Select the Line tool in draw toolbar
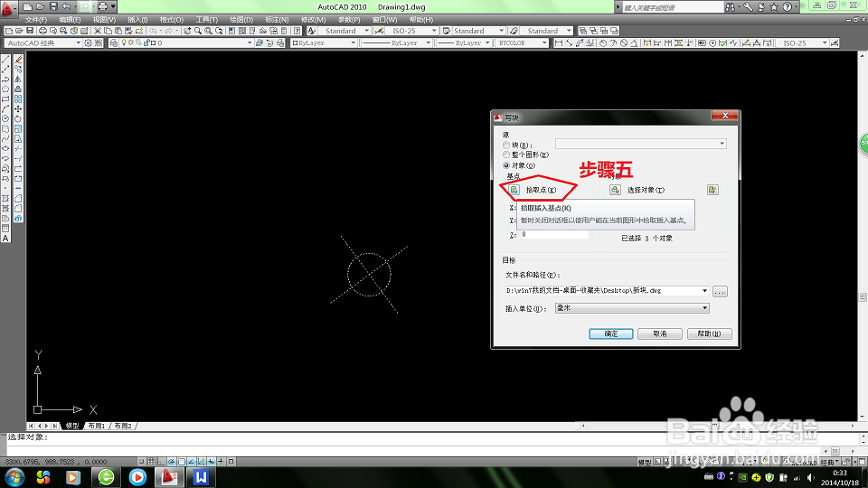868x488 pixels. 5,60
